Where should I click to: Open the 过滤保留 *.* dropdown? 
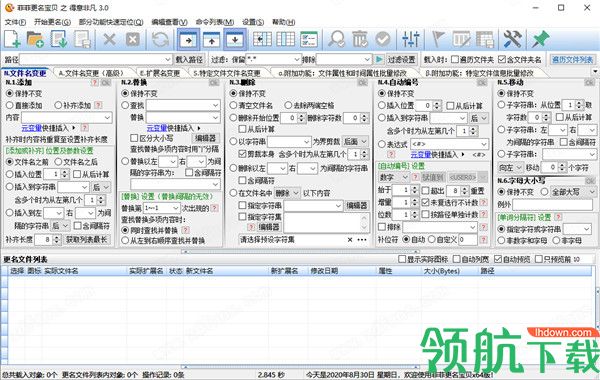coord(297,59)
